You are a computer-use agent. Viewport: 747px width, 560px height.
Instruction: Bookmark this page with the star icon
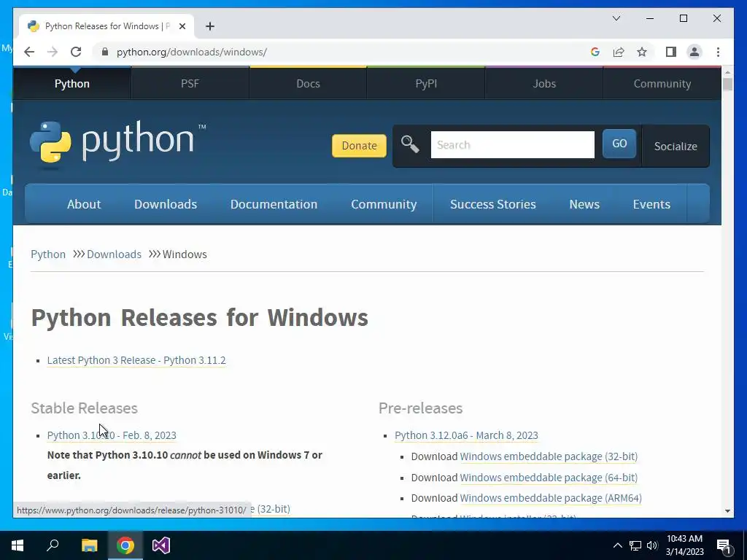pyautogui.click(x=642, y=52)
